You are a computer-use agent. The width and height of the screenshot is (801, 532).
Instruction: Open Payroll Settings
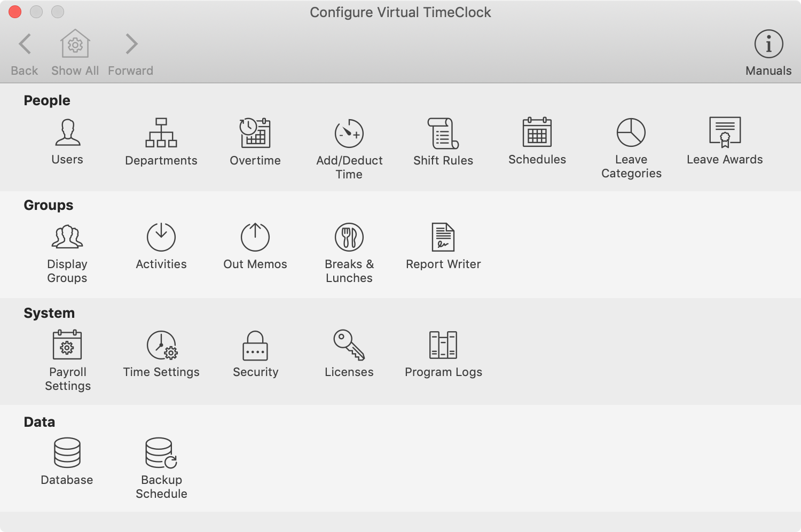coord(67,345)
